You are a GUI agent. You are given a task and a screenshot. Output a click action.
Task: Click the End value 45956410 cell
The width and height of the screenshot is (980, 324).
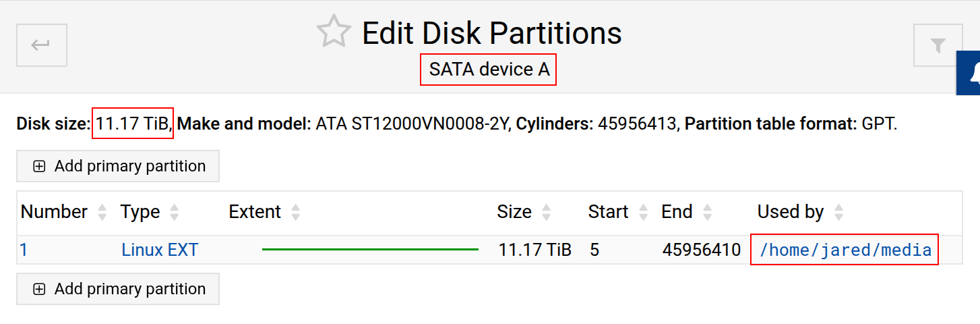(x=701, y=250)
